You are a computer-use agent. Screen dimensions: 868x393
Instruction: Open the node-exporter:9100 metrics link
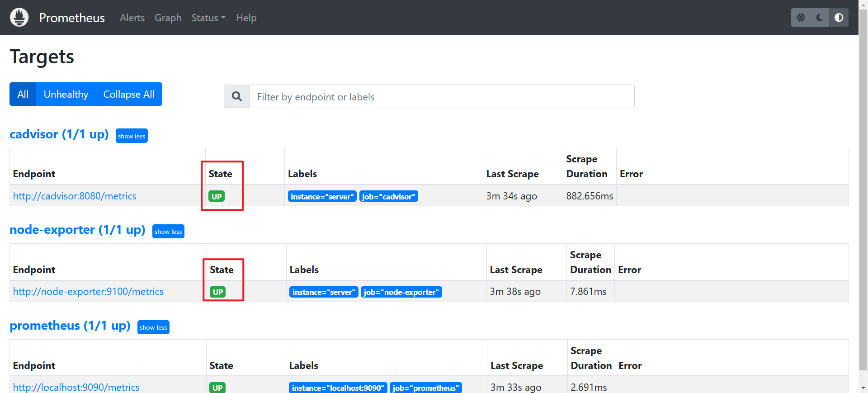88,292
